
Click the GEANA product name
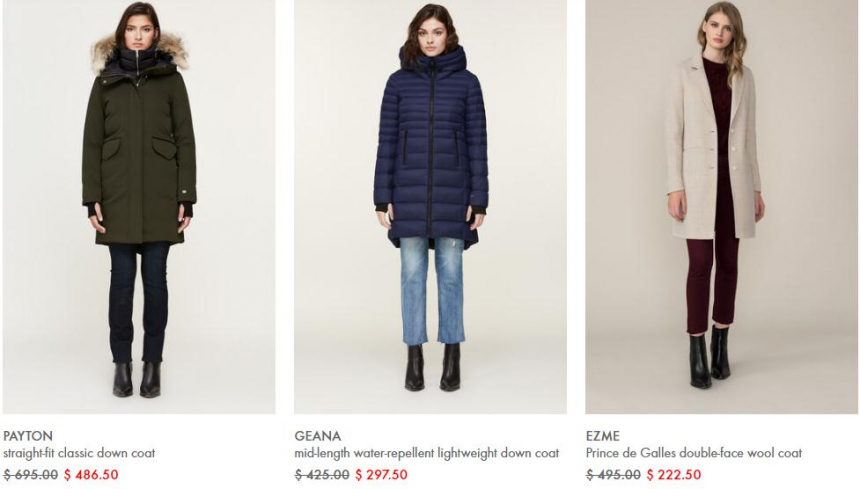[x=318, y=436]
